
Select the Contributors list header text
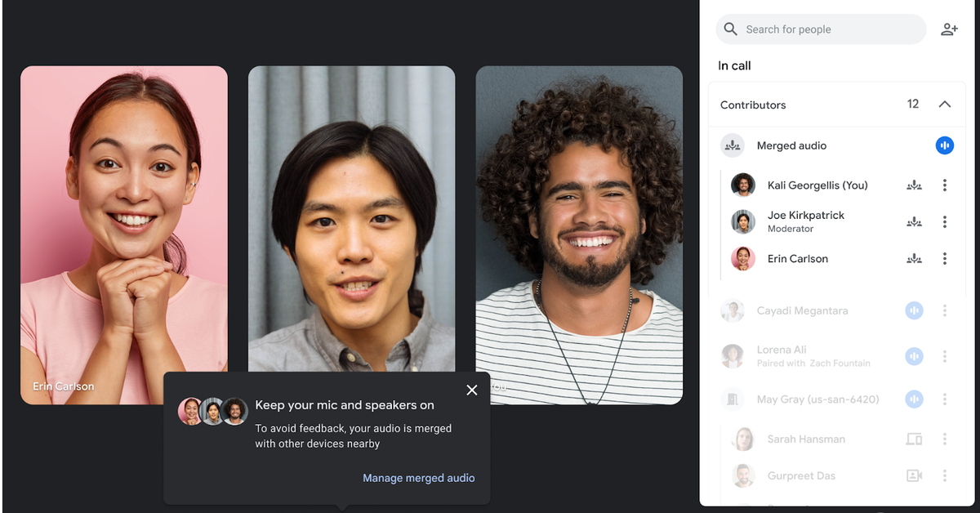(x=753, y=105)
